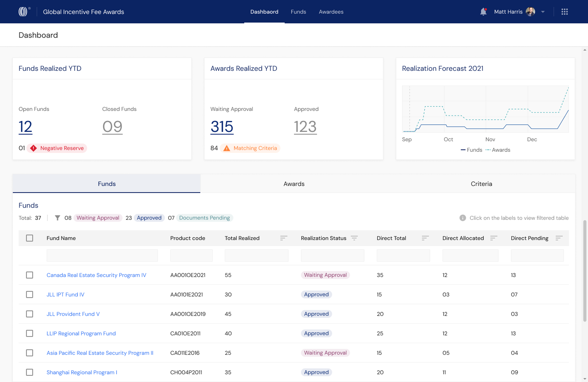Viewport: 588px width, 382px height.
Task: Open the Awardees nav tab
Action: pos(331,12)
